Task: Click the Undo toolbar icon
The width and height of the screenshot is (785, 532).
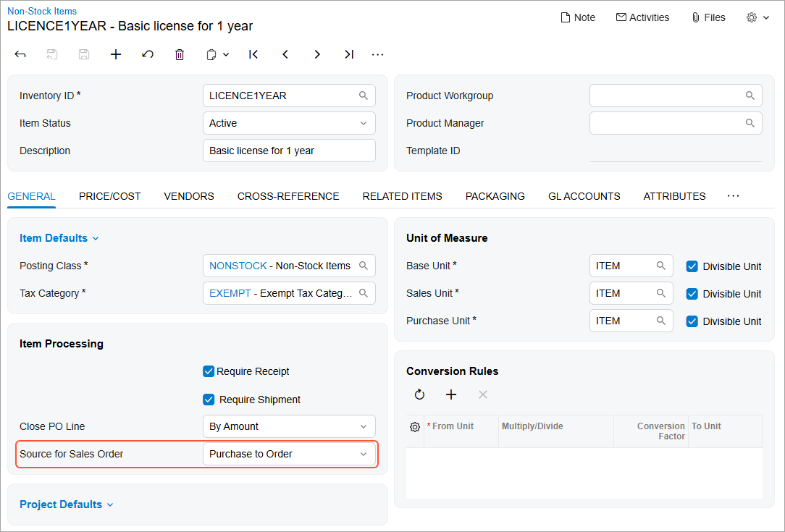Action: (148, 54)
